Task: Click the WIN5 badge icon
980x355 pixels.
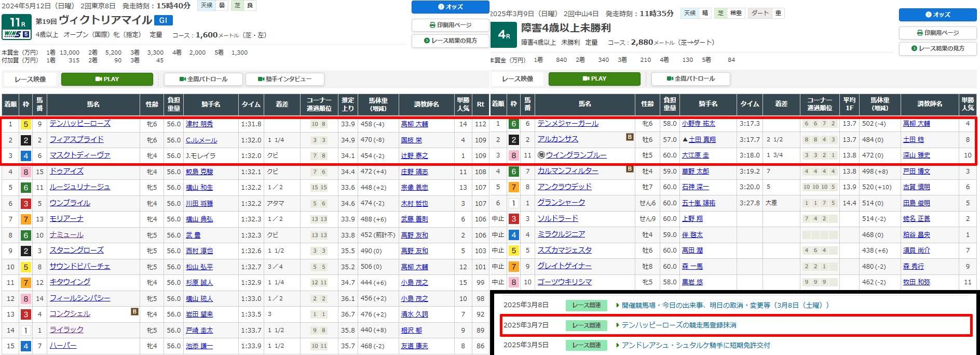Action: tap(17, 34)
